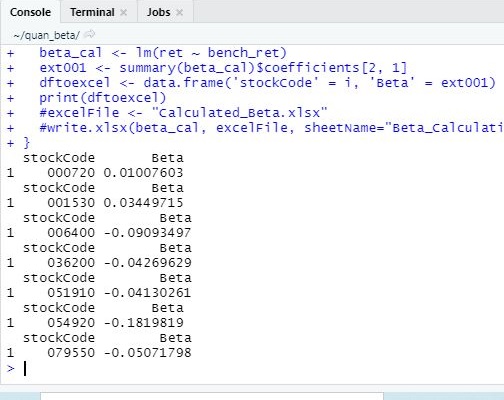This screenshot has width=504, height=400.
Task: Click Beta value -0.04269629
Action: click(147, 263)
